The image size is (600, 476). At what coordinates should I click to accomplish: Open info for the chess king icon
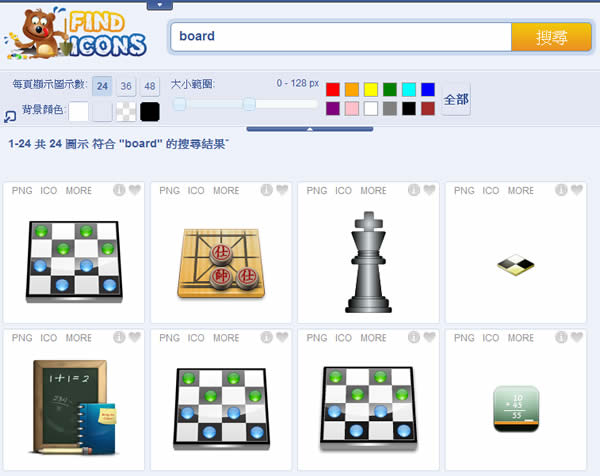[413, 190]
